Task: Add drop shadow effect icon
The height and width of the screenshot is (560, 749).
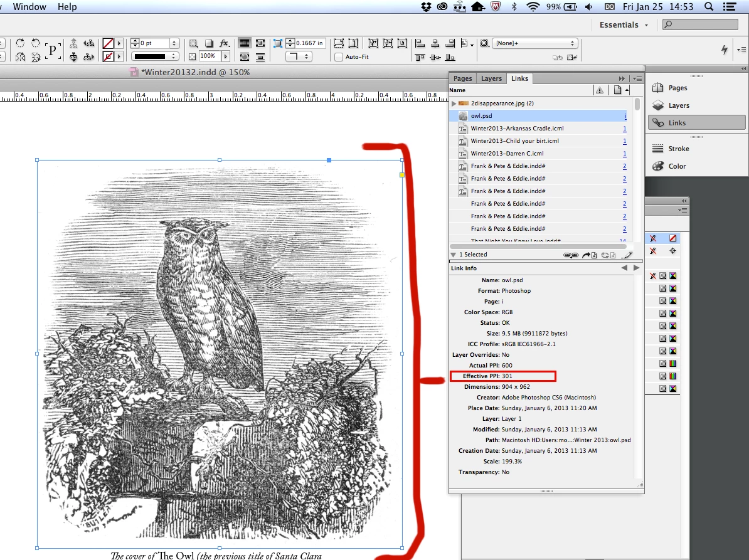Action: [x=209, y=43]
